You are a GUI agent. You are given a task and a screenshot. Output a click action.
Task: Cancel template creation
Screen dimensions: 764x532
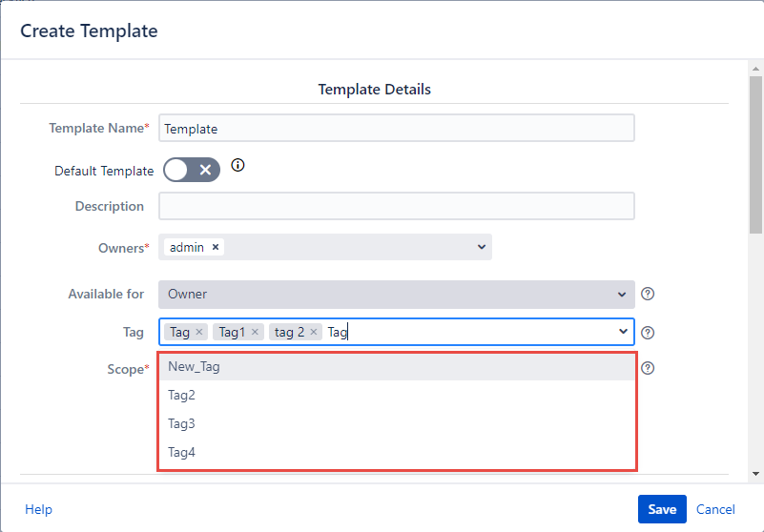(x=715, y=509)
